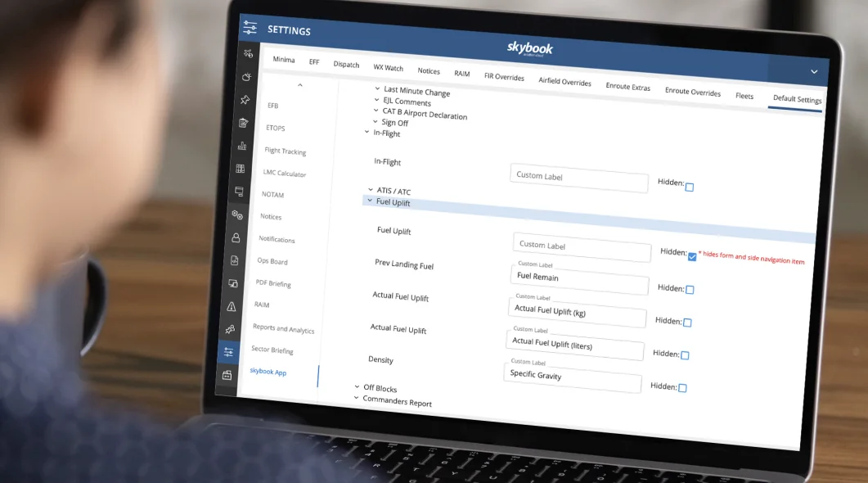This screenshot has height=483, width=868.
Task: Toggle Hidden checkbox for Prev Landing Fuel
Action: click(x=690, y=290)
